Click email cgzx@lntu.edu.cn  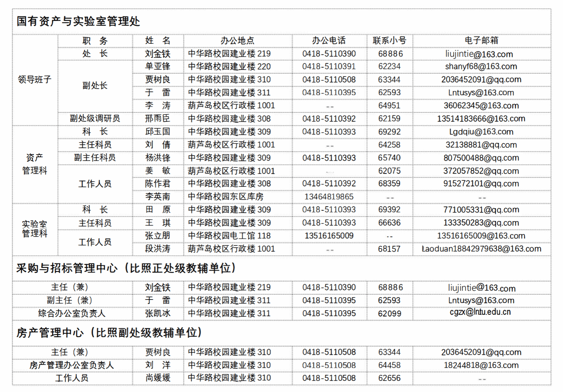[480, 312]
